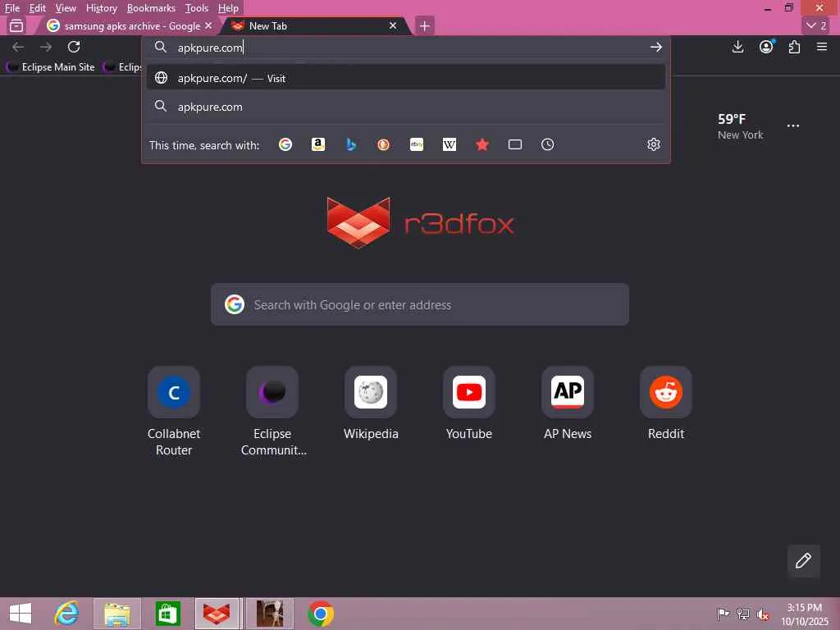Open the AP News shortcut tile
840x630 pixels.
[568, 404]
